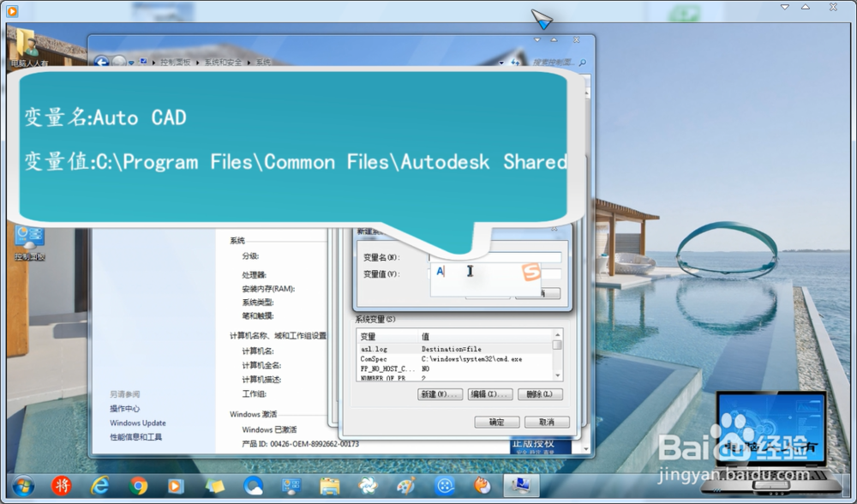Click the Windows 已激活 status text
857x504 pixels.
(x=269, y=429)
